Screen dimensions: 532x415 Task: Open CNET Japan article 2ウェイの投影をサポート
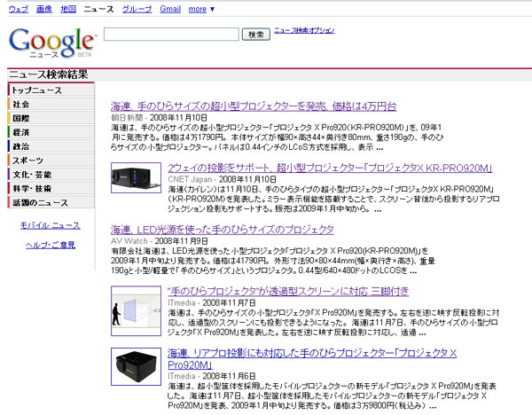(x=330, y=168)
